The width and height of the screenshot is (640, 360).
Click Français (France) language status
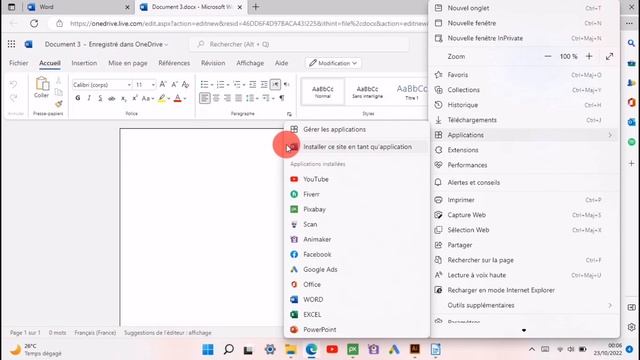point(95,333)
